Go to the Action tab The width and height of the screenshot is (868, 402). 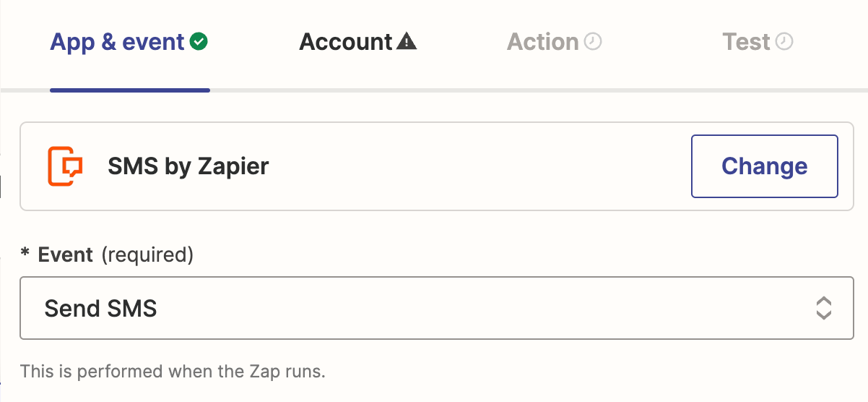(543, 42)
